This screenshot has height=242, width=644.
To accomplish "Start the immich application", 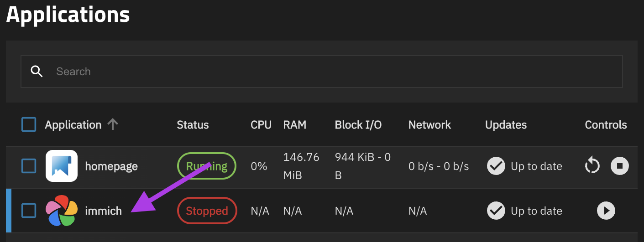I will click(x=606, y=211).
